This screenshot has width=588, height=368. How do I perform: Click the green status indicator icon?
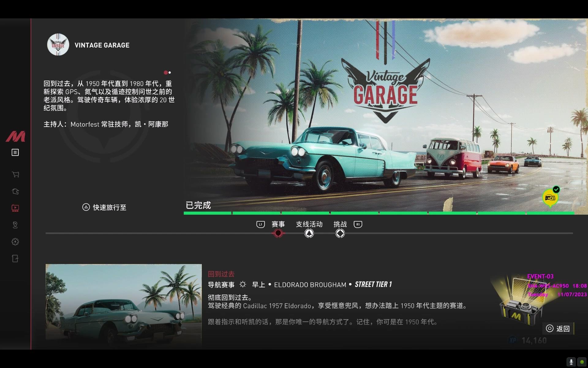pyautogui.click(x=582, y=362)
